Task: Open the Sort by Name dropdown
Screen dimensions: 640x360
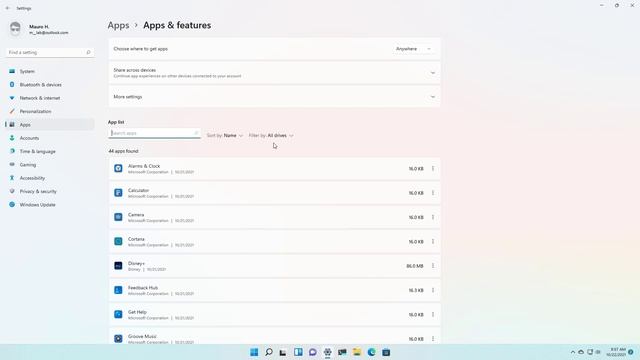Action: click(225, 136)
